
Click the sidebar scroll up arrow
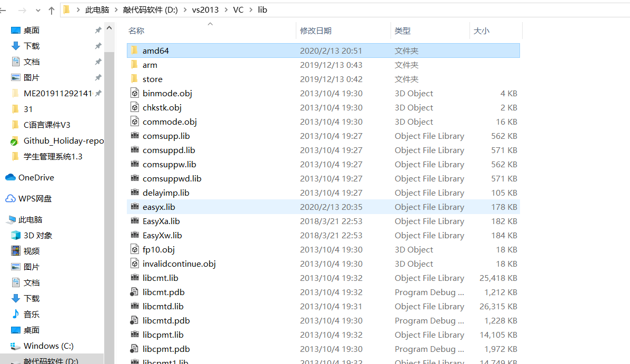tap(109, 28)
